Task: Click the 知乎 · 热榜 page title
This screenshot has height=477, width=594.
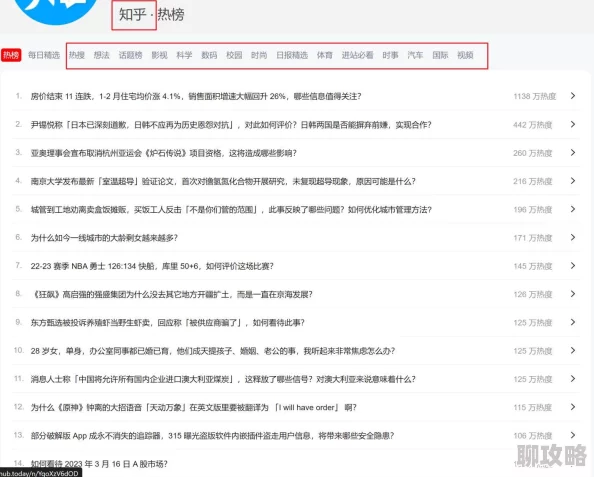Action: [x=152, y=14]
